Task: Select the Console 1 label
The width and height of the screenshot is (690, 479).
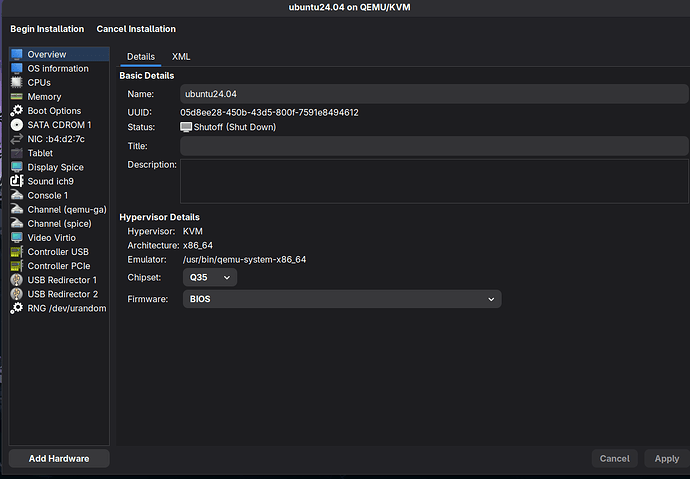Action: 48,195
